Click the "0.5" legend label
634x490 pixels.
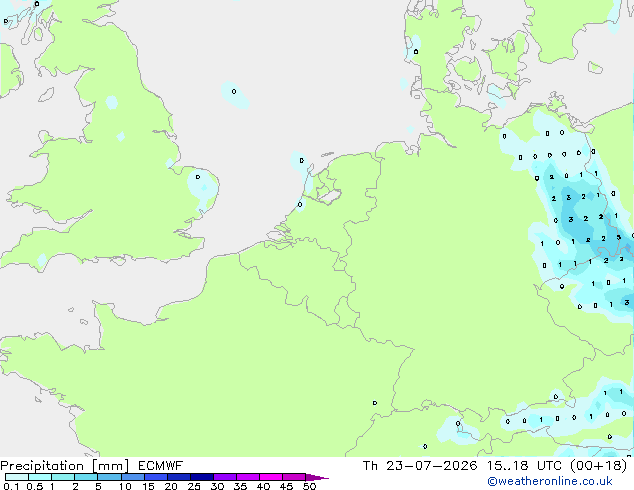point(35,486)
